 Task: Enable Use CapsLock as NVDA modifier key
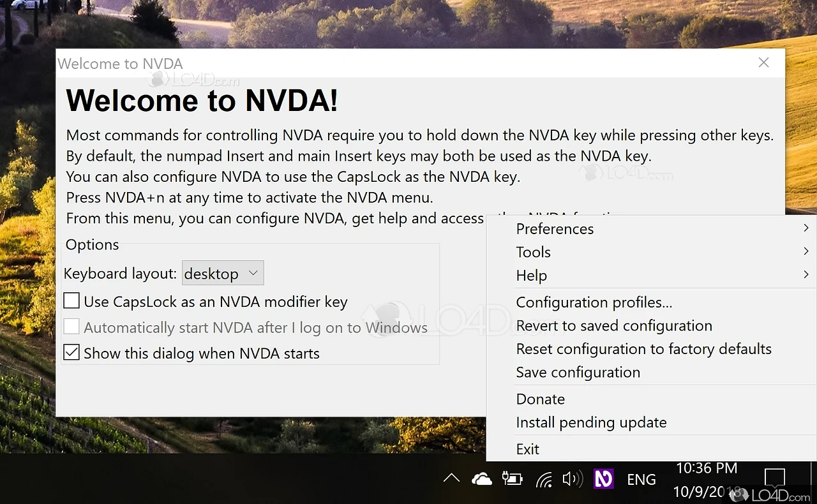[71, 300]
